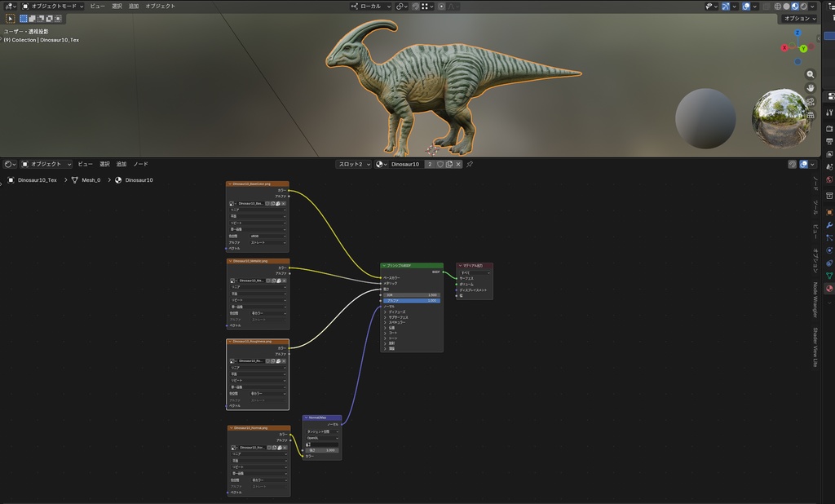Click the red X axis gizmo ball
Viewport: 835px width, 504px height.
(x=784, y=48)
